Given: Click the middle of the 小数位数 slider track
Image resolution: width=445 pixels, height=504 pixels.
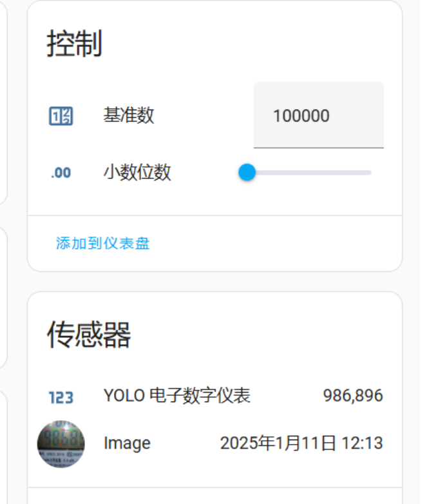Looking at the screenshot, I should tap(309, 173).
